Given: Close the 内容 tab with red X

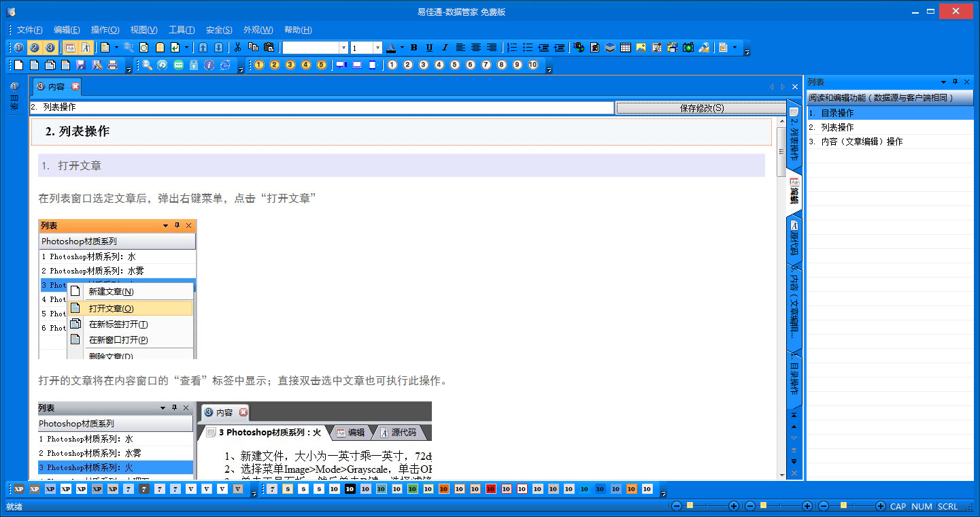Looking at the screenshot, I should (75, 86).
